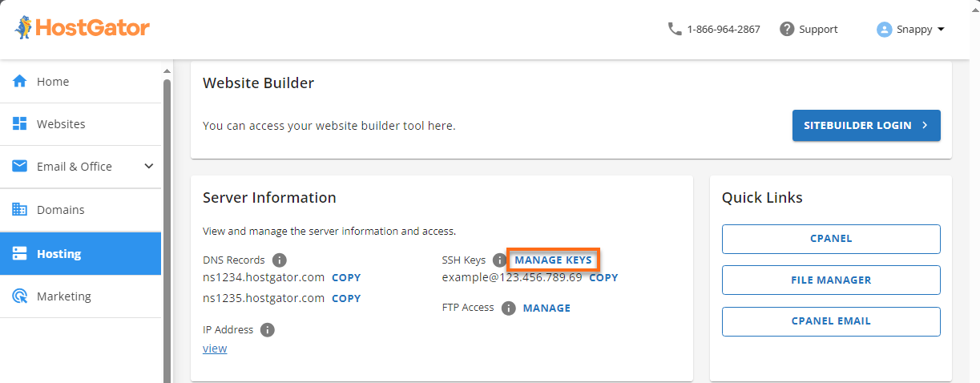Open CPANEL EMAIL quick link
The image size is (980, 383).
831,321
